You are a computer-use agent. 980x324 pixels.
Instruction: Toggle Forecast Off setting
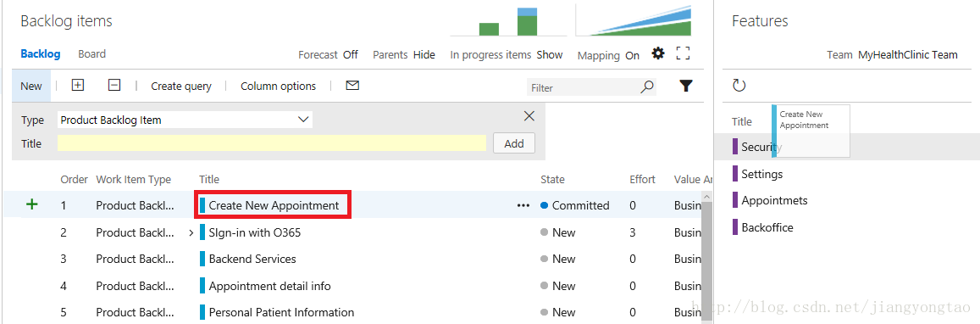[x=328, y=54]
